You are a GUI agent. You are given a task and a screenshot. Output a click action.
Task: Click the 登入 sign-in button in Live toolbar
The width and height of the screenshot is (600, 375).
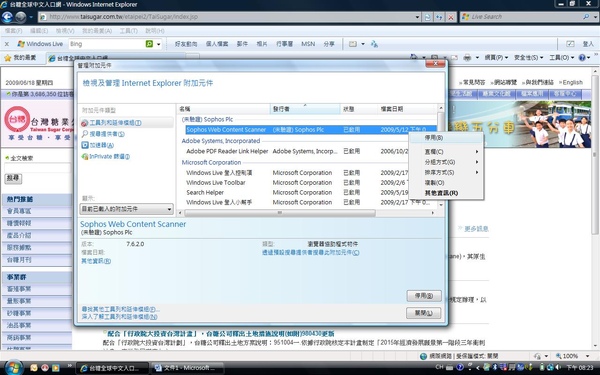tap(588, 44)
